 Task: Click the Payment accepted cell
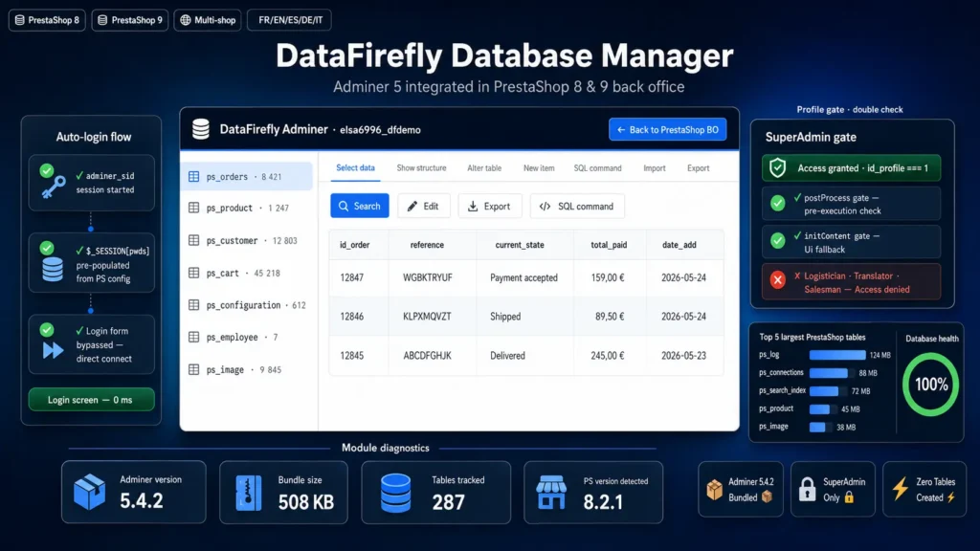pos(523,277)
